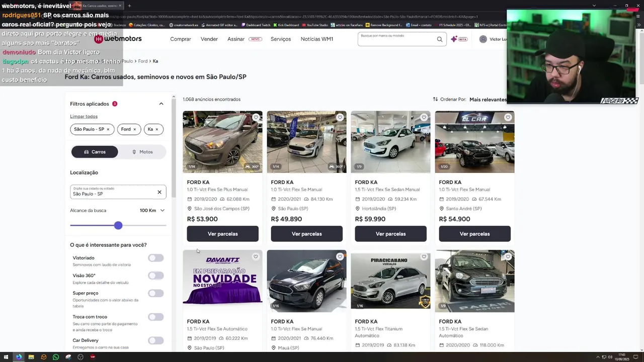Open Windows Start menu
Image resolution: width=644 pixels, height=362 pixels.
pos(7,357)
